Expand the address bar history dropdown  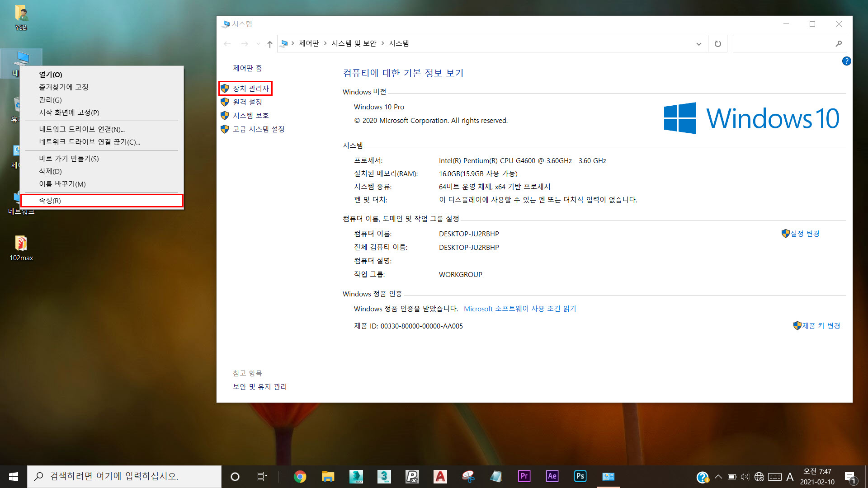(698, 44)
